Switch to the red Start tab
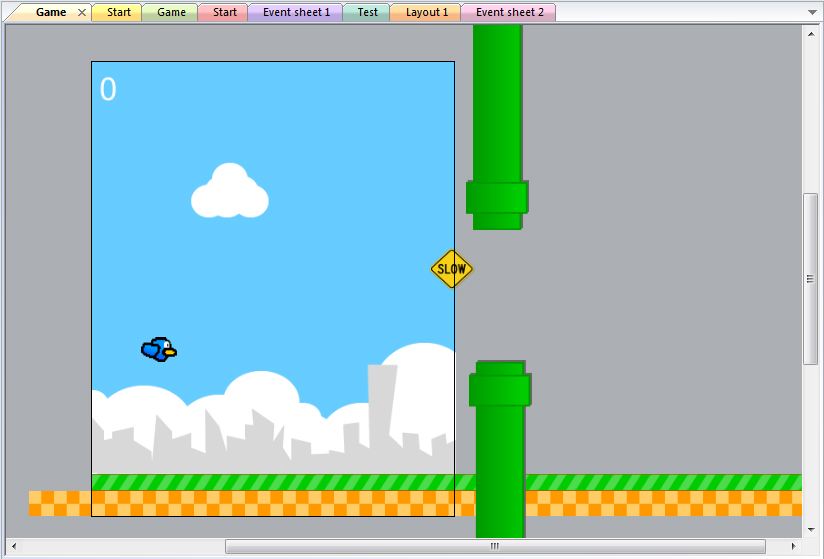 pos(224,12)
